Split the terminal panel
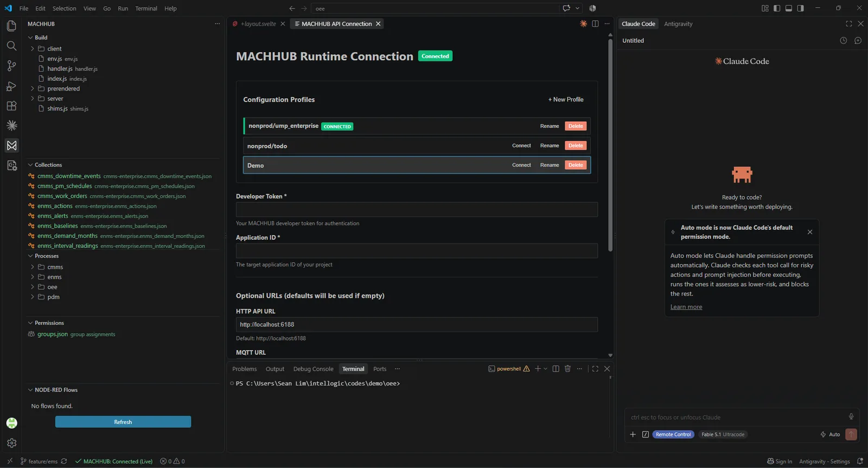Image resolution: width=868 pixels, height=468 pixels. (556, 369)
